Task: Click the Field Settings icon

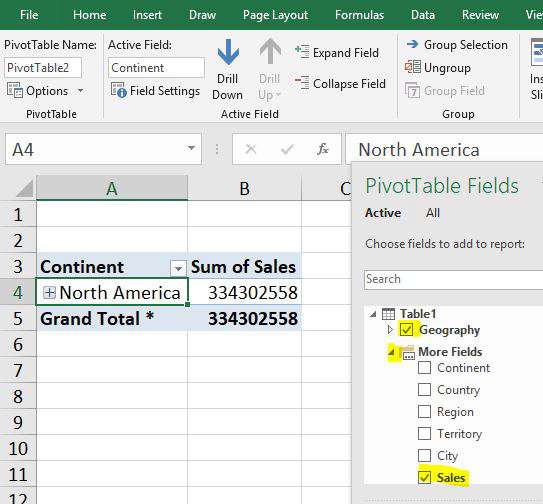Action: [x=118, y=90]
